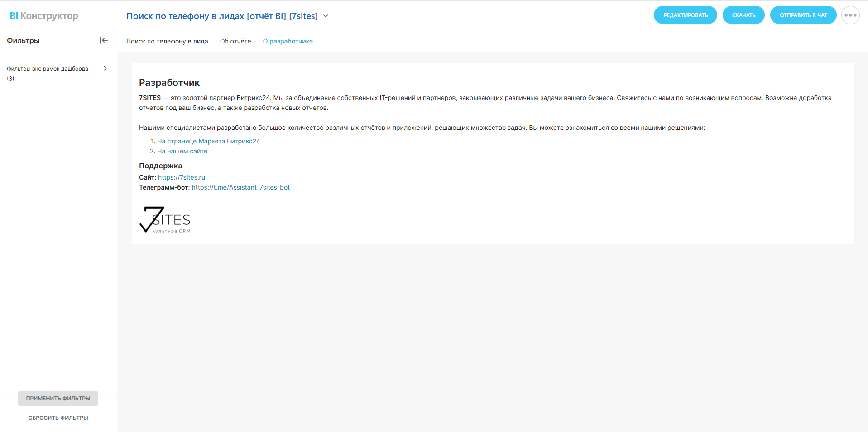Switch to Поиск по телефону в лида tab
Image resolution: width=868 pixels, height=432 pixels.
(x=167, y=41)
